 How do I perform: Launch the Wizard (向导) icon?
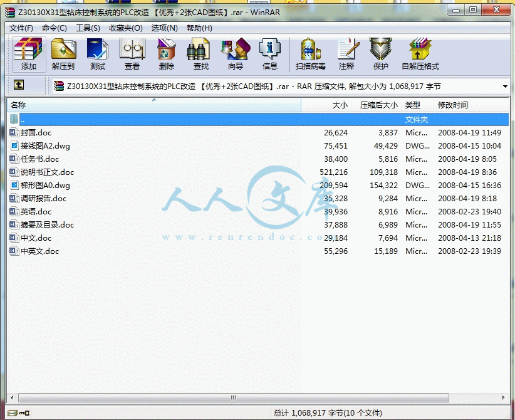coord(236,55)
